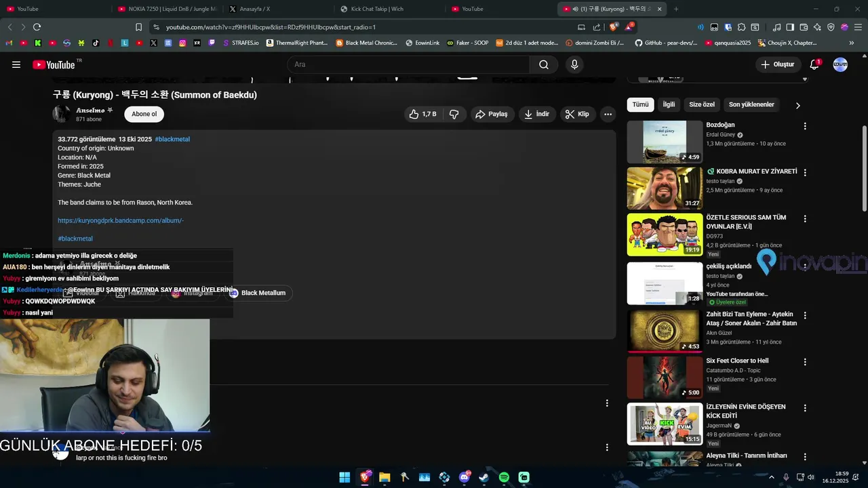Create a clip with Klip button

coord(577,114)
